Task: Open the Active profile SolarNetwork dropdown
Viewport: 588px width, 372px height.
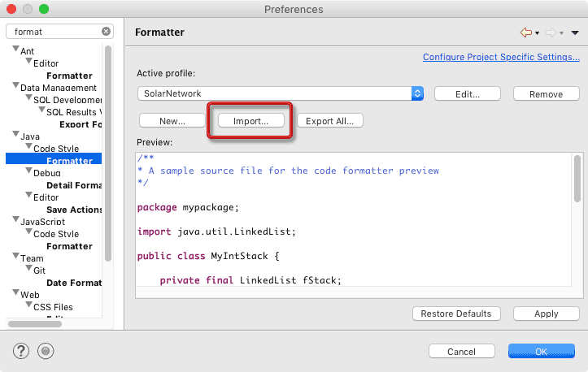Action: pos(417,93)
